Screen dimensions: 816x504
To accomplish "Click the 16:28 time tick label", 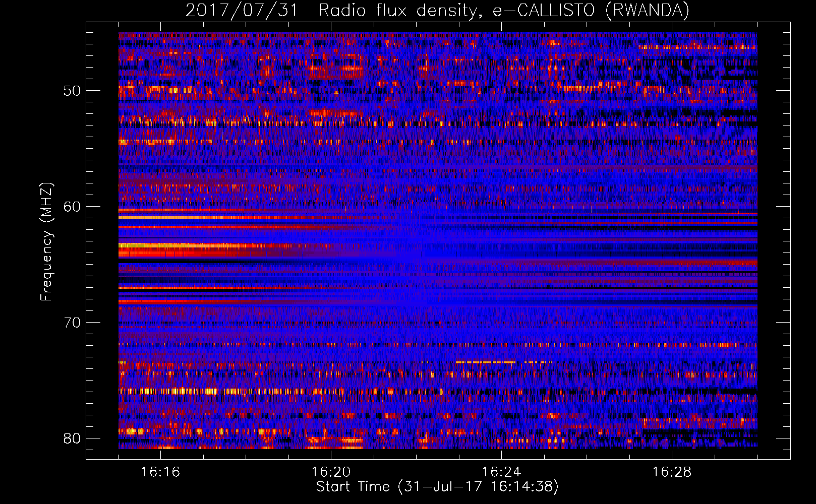I will tap(672, 472).
